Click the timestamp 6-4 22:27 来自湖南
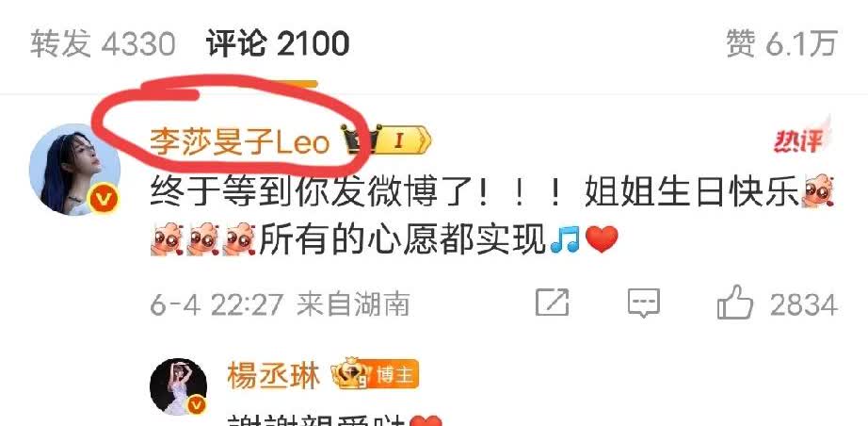Image resolution: width=868 pixels, height=426 pixels. (280, 304)
